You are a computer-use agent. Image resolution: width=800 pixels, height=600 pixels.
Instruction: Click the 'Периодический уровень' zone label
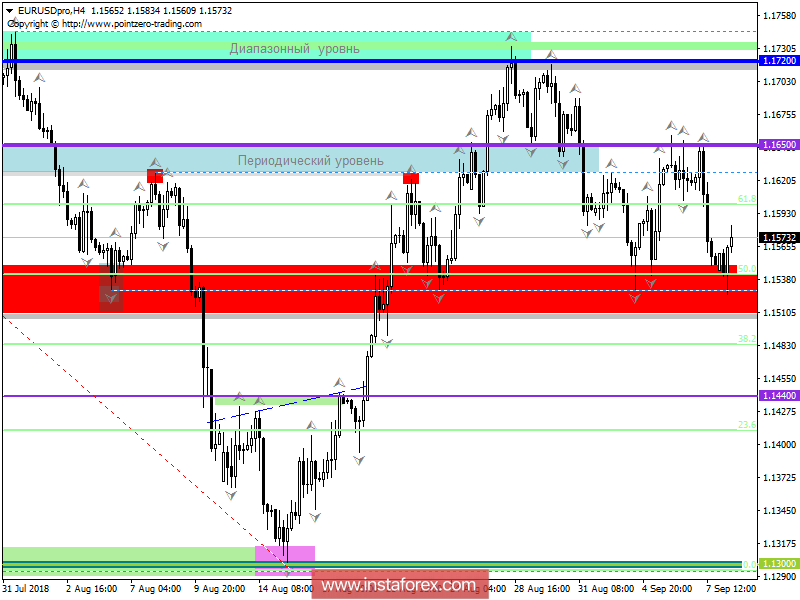tap(311, 161)
